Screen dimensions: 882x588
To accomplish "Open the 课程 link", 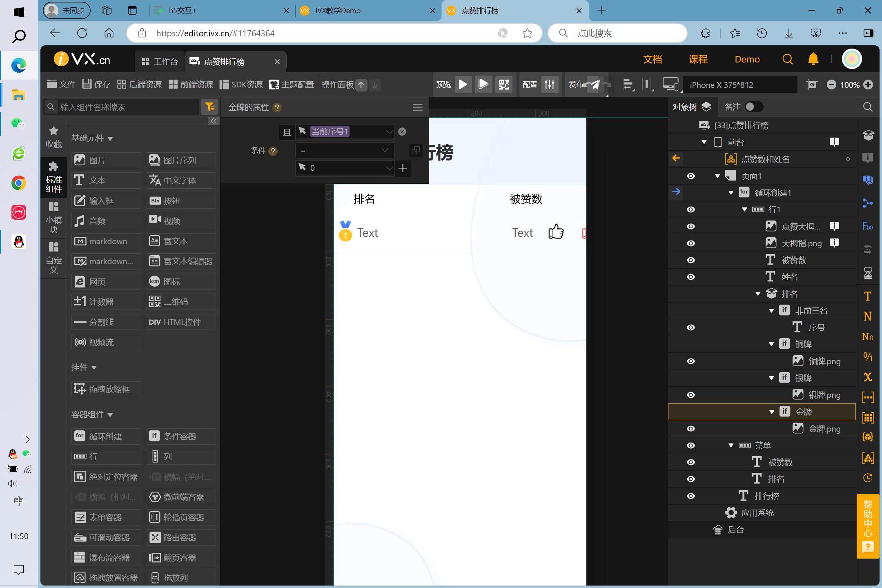I will click(698, 59).
